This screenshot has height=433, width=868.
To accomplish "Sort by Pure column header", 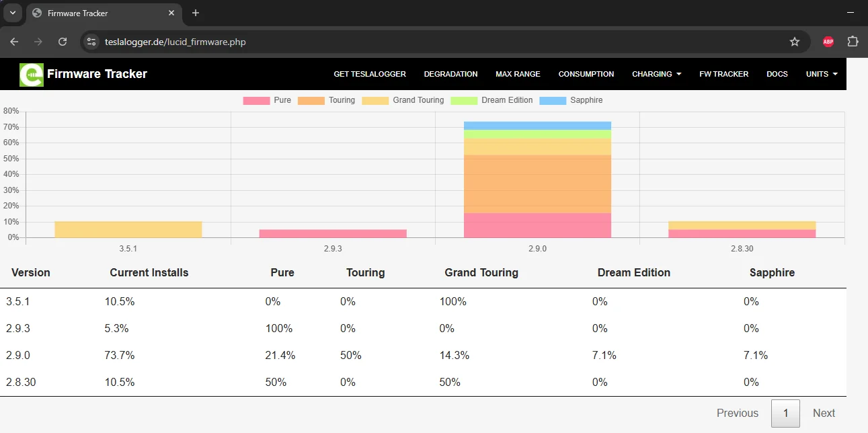I will click(x=282, y=272).
